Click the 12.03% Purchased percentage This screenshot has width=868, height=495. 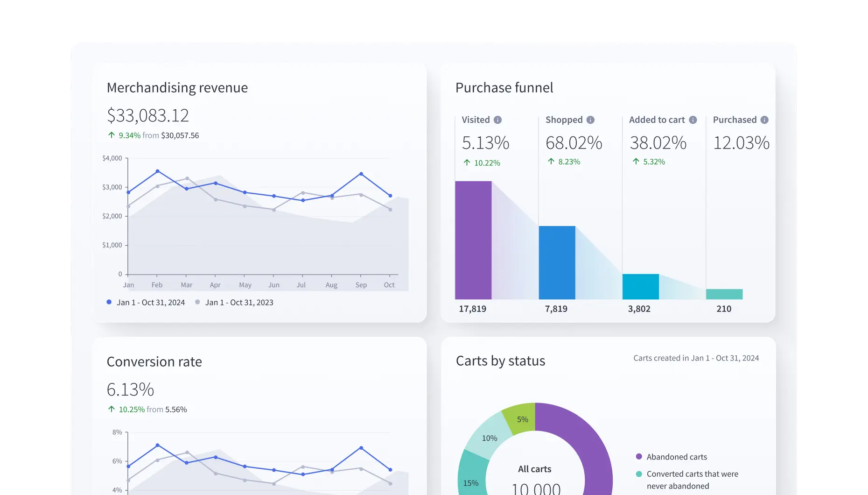point(741,143)
